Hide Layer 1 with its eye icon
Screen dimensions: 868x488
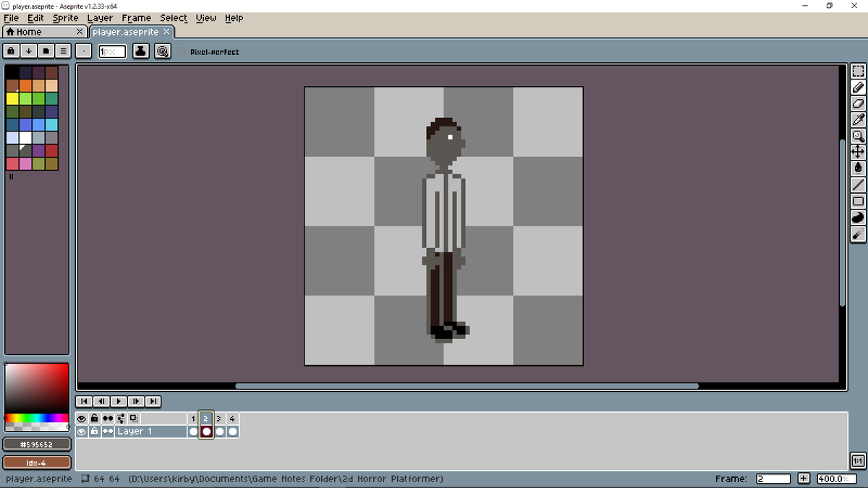tap(82, 432)
